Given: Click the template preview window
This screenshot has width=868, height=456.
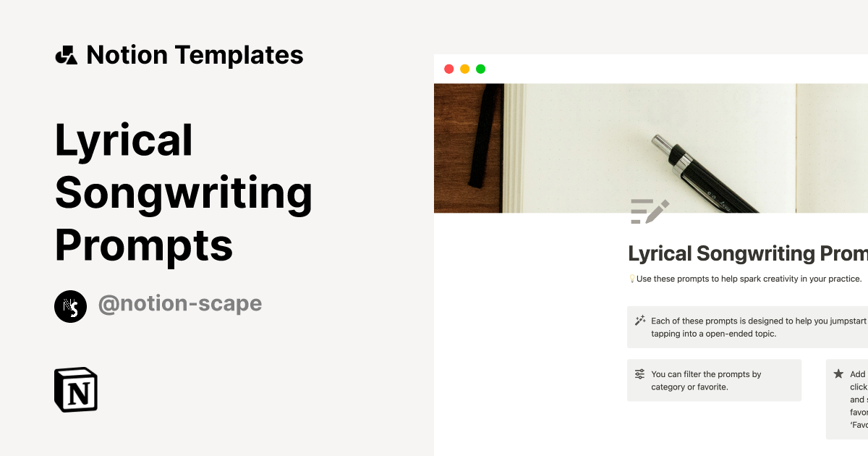Looking at the screenshot, I should tap(651, 253).
